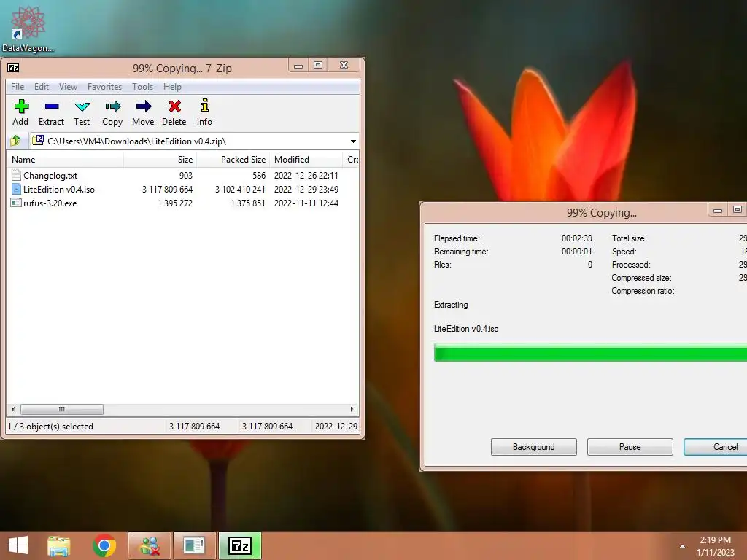Click the elapsed time value 00:02:39

(x=577, y=238)
